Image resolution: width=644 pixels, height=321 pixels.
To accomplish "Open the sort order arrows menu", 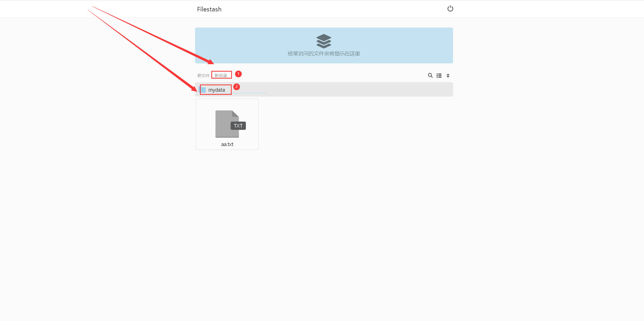I will coord(448,75).
